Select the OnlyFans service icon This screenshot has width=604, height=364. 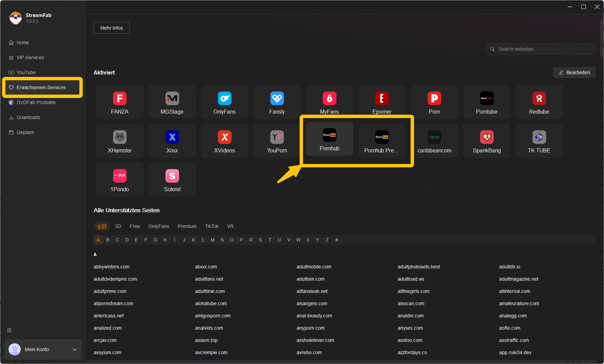[x=224, y=98]
